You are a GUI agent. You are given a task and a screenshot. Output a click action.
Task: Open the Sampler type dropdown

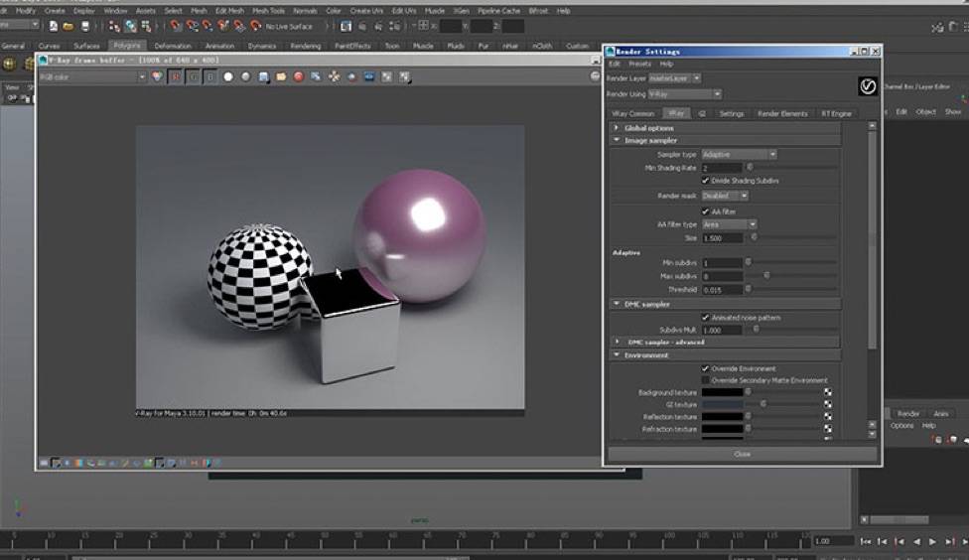tap(739, 155)
